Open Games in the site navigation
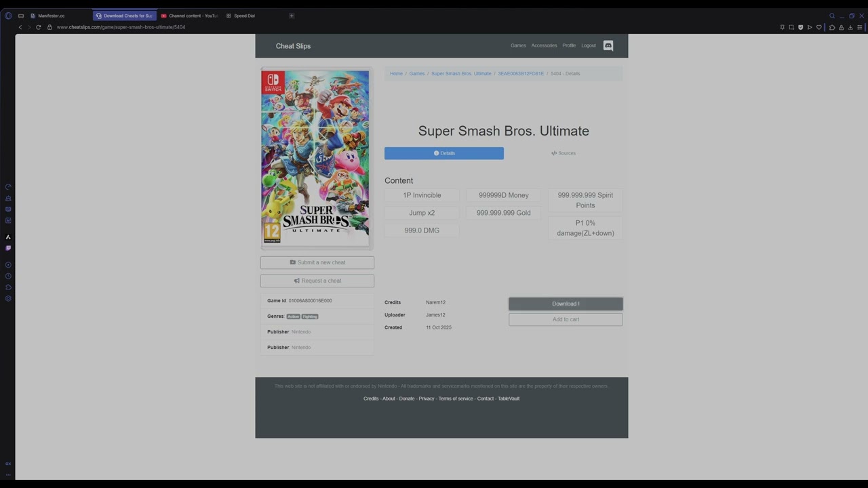This screenshot has height=488, width=868. coord(518,45)
